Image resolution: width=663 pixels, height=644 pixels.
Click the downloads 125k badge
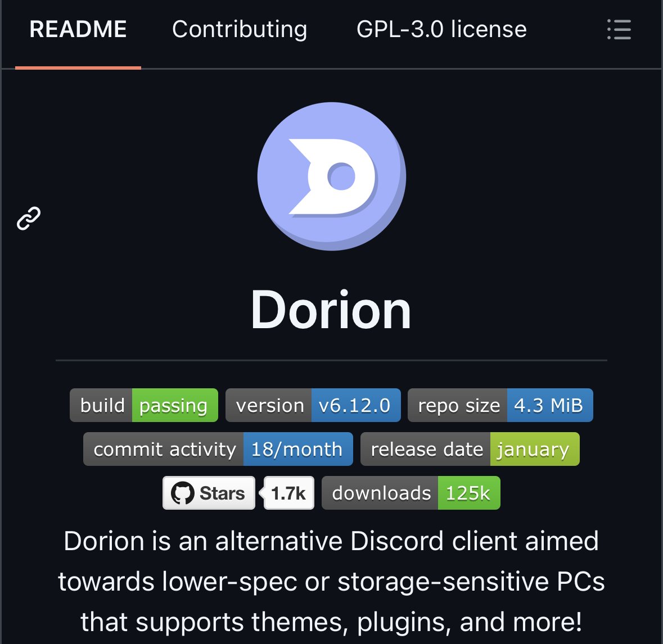click(x=411, y=493)
